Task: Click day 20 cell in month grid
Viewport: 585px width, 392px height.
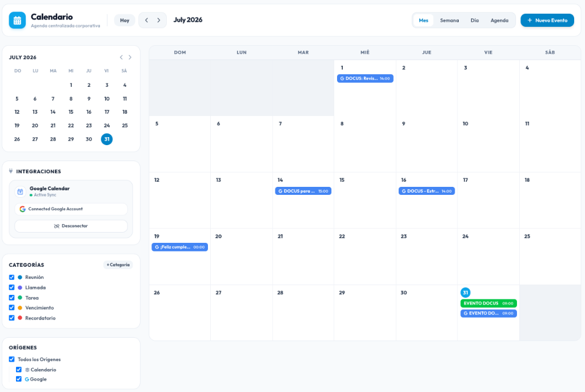Action: pos(242,257)
